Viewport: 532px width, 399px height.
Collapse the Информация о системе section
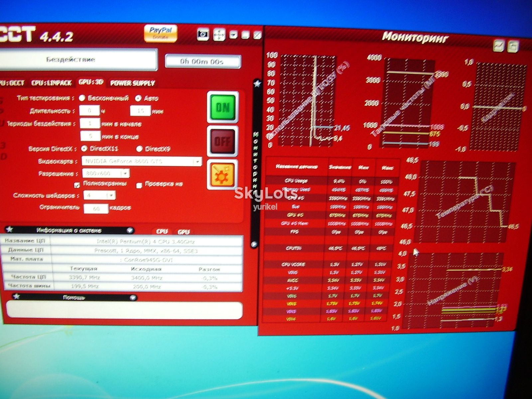(x=130, y=230)
